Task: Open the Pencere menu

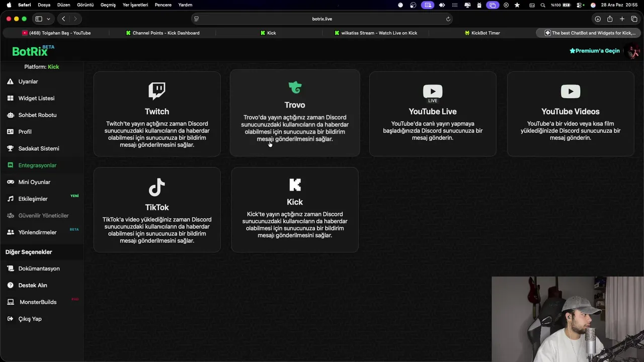Action: pos(163,5)
